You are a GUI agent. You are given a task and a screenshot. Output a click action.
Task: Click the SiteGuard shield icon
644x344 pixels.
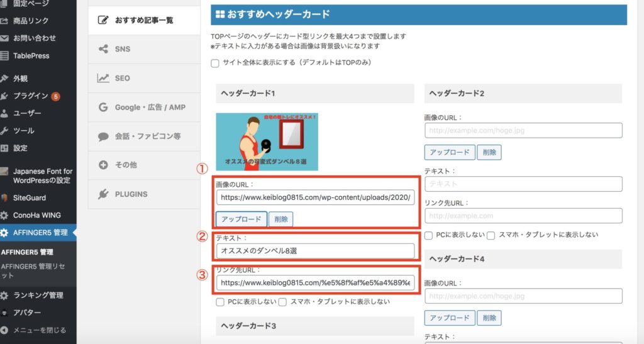pos(4,198)
